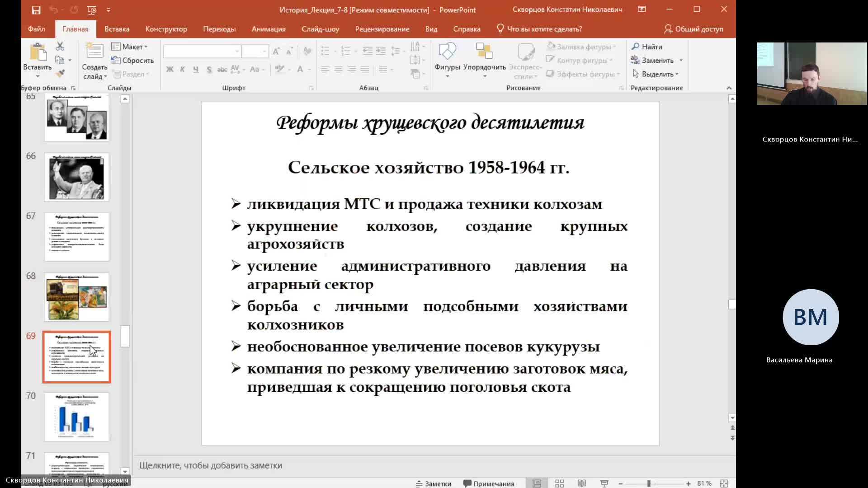The width and height of the screenshot is (868, 488).
Task: Toggle strikethrough abc formatting
Action: [x=222, y=69]
